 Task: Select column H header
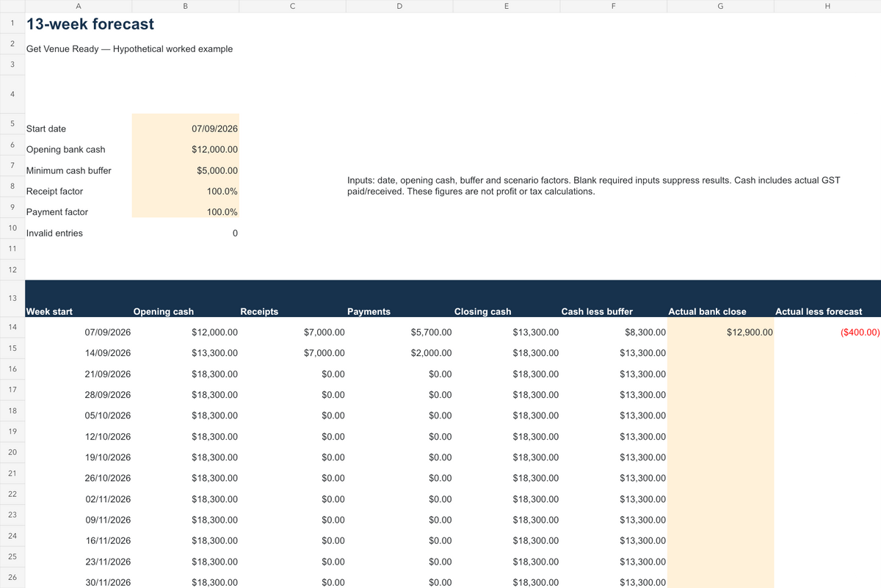click(x=827, y=6)
